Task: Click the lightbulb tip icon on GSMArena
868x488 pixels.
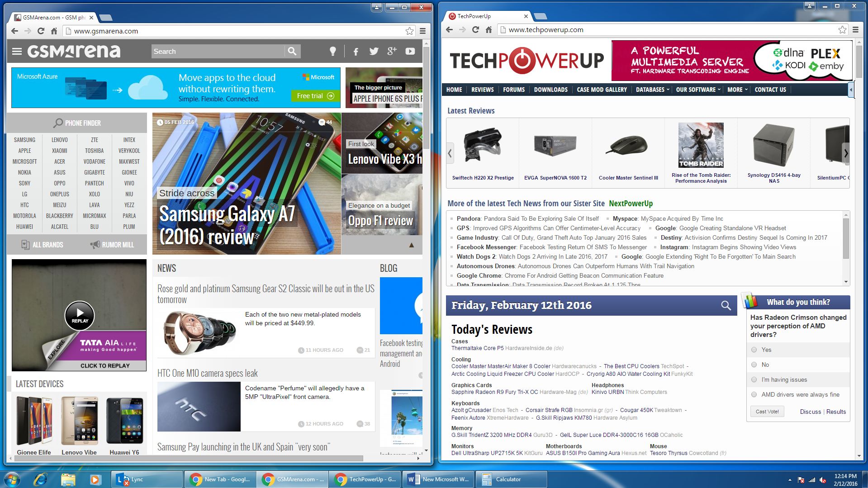Action: pos(333,51)
